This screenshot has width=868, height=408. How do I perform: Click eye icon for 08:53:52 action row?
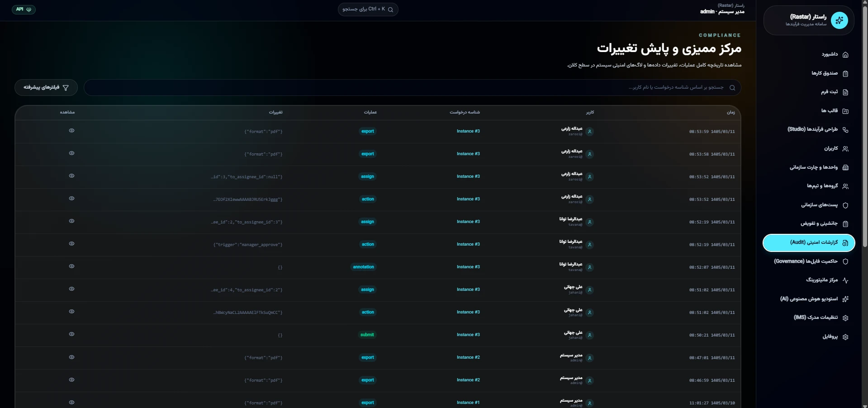71,199
